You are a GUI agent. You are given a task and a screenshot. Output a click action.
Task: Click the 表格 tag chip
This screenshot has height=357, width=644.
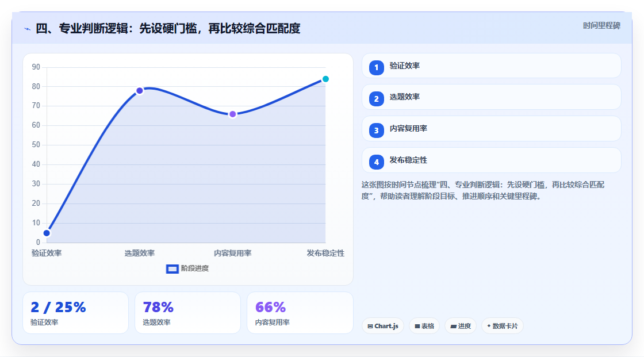click(424, 326)
